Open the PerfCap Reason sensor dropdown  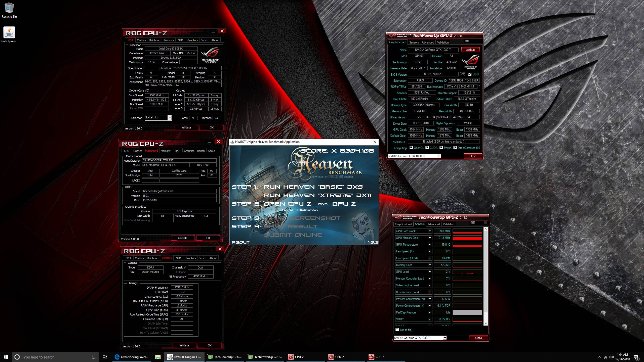point(430,312)
